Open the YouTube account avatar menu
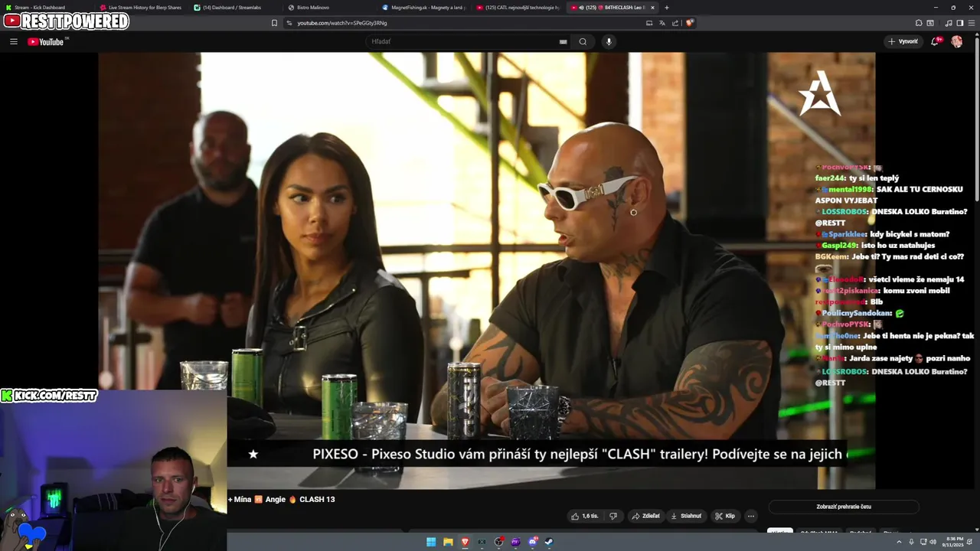The image size is (980, 551). 957,41
